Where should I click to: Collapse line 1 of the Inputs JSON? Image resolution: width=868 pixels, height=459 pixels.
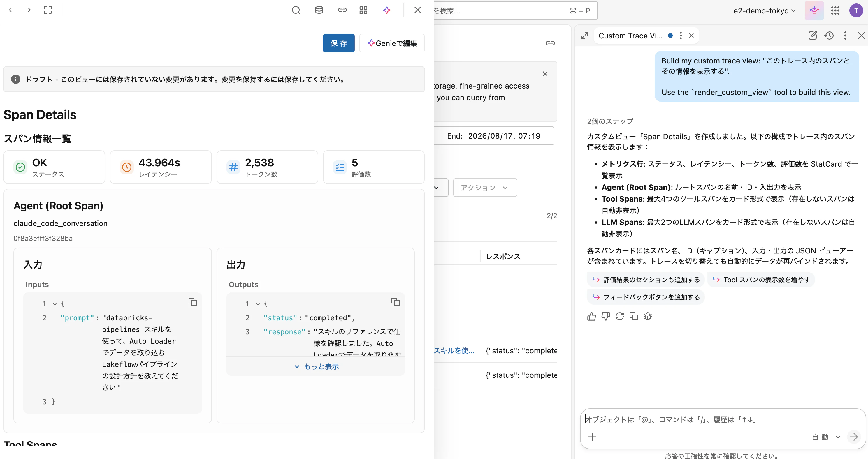pyautogui.click(x=55, y=304)
